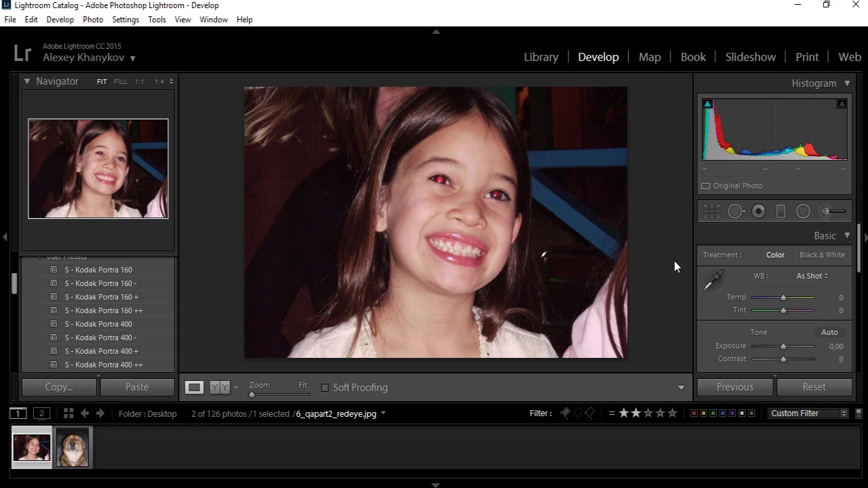The width and height of the screenshot is (868, 488).
Task: Select the Graduated Filter tool
Action: 781,211
